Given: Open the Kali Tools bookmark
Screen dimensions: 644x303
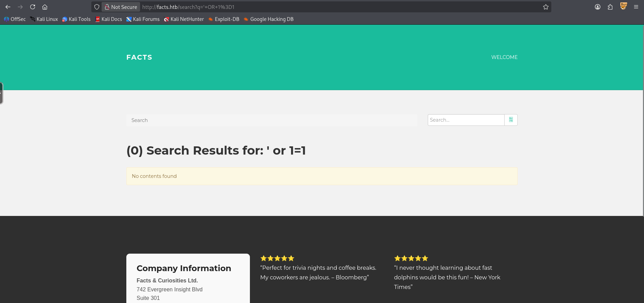Looking at the screenshot, I should point(76,19).
